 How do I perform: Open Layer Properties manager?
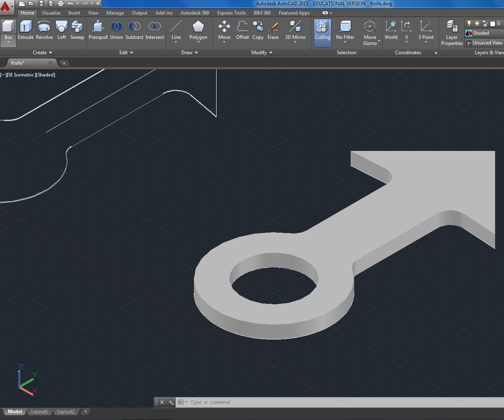[452, 32]
